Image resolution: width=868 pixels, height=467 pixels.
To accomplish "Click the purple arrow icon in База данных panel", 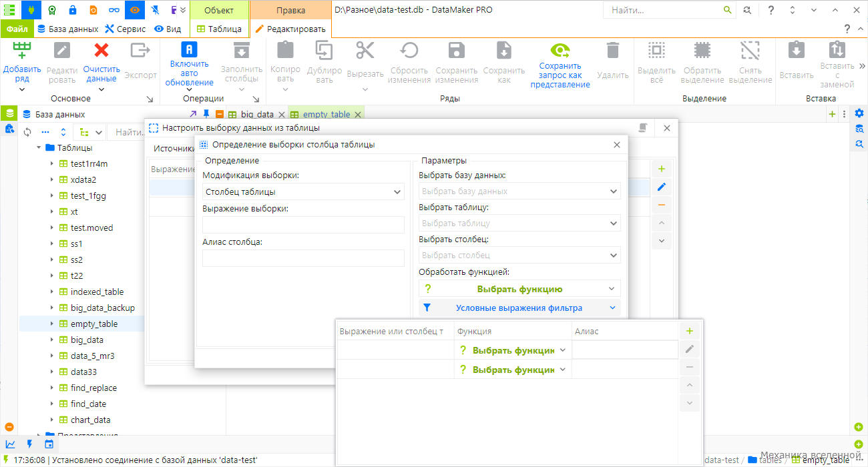I will pyautogui.click(x=193, y=114).
